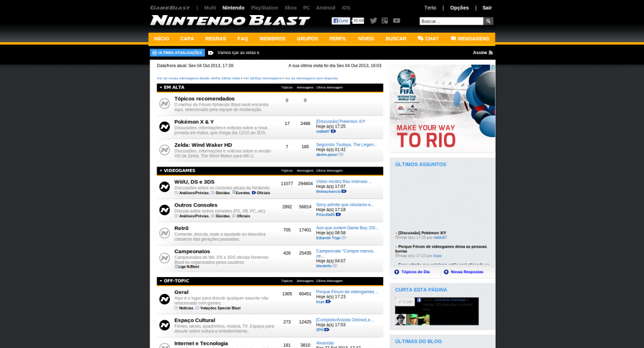Click the Curtir button in Curta Esta Página
The height and width of the screenshot is (348, 644).
[x=405, y=302]
